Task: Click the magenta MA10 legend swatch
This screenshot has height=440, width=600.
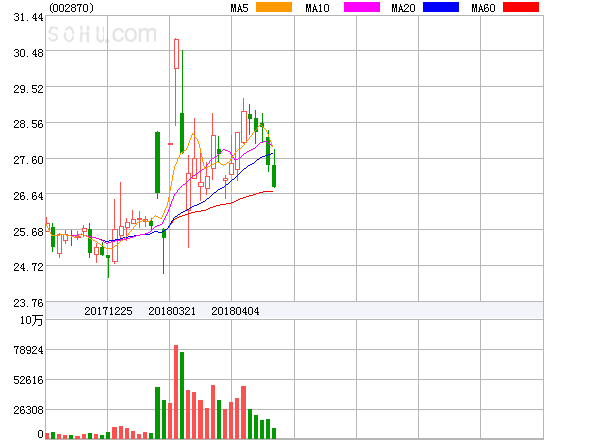Action: coord(362,7)
